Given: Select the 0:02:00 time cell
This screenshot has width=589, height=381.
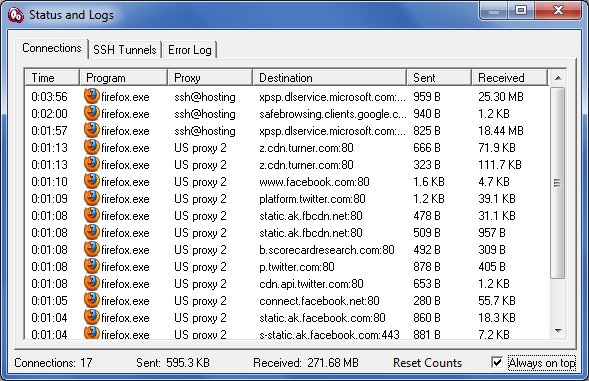Looking at the screenshot, I should [50, 114].
